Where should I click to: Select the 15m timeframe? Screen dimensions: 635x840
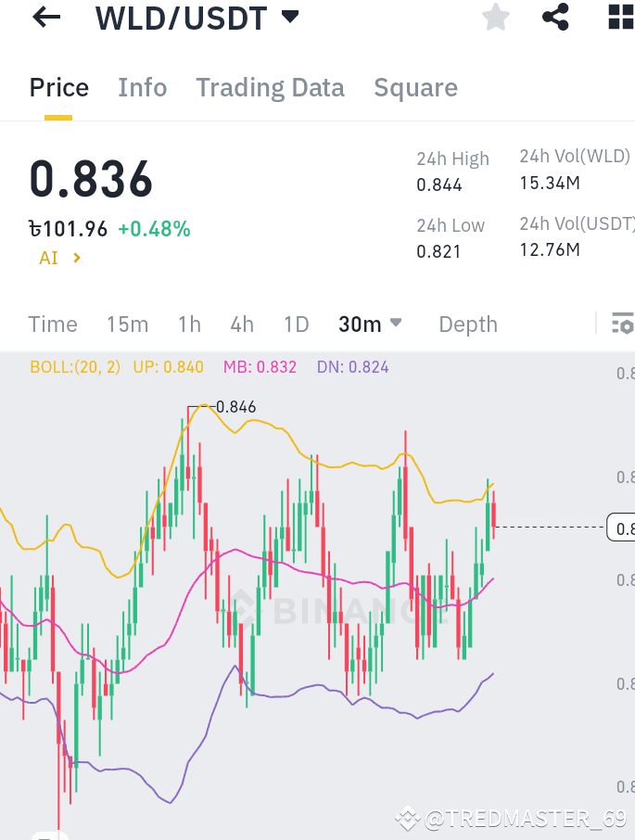point(127,325)
